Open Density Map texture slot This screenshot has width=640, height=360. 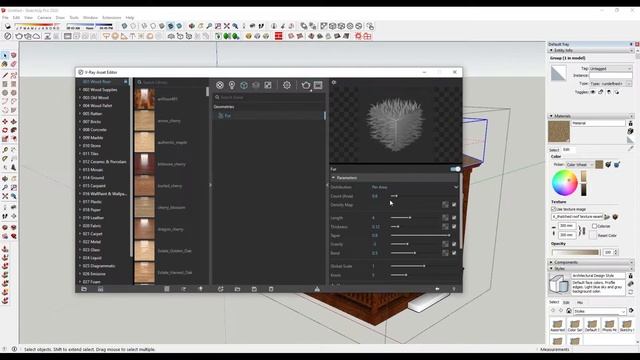coord(445,205)
